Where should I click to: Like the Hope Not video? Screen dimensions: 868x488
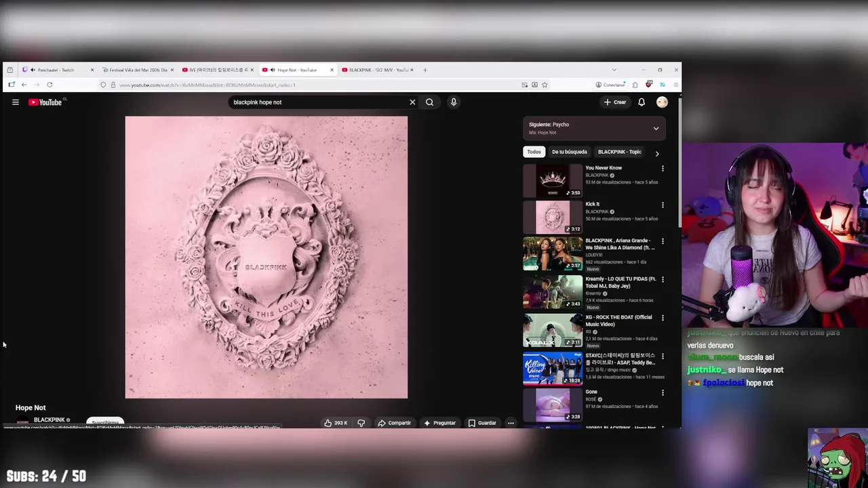336,423
